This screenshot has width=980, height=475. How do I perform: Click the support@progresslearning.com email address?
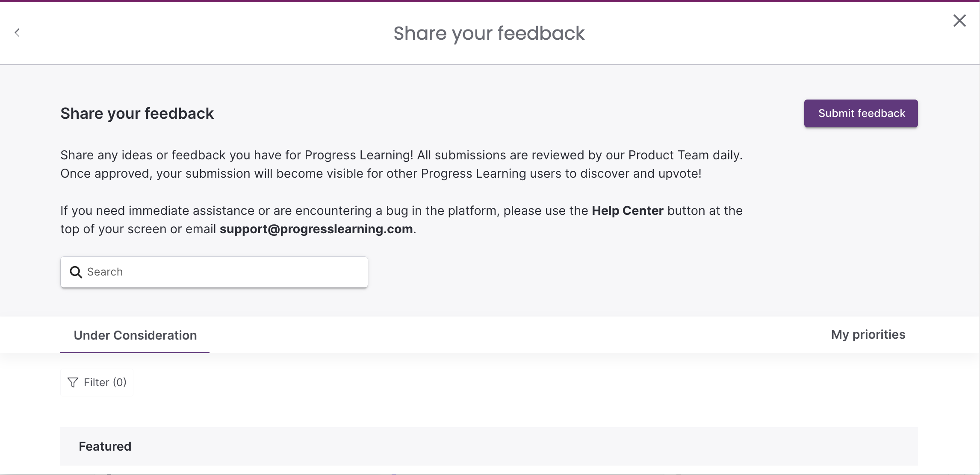tap(316, 229)
